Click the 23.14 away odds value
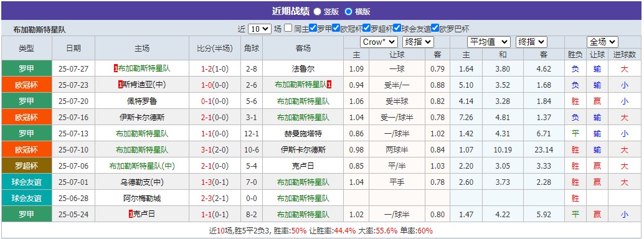The image size is (644, 239). [544, 150]
